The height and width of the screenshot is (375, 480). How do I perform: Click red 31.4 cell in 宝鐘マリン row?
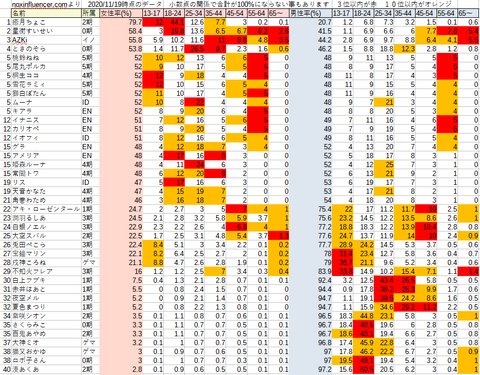pyautogui.click(x=343, y=254)
